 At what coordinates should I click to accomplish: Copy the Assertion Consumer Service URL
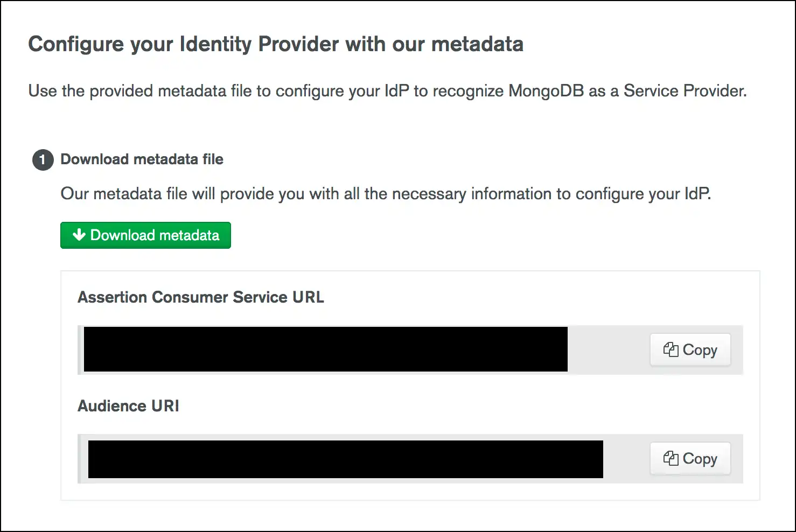690,349
